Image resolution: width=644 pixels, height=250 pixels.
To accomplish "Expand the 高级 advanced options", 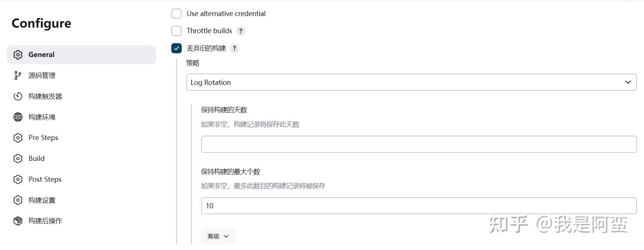I will [x=218, y=236].
